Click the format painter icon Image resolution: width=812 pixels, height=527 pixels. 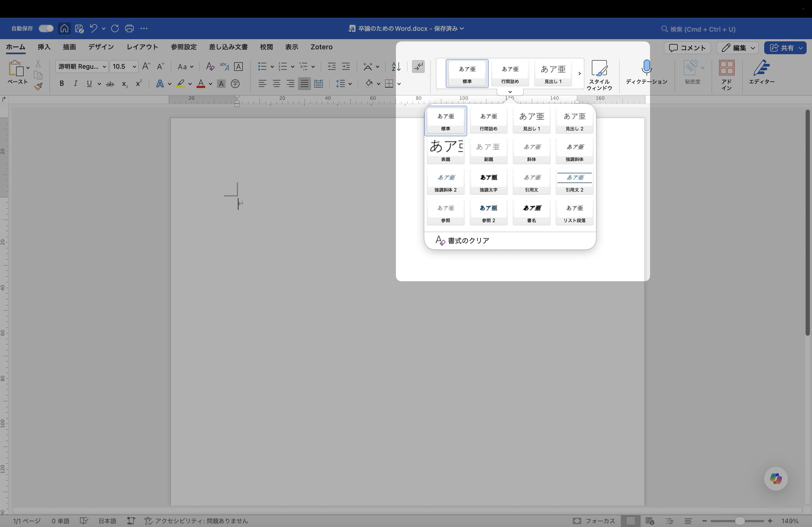[39, 86]
